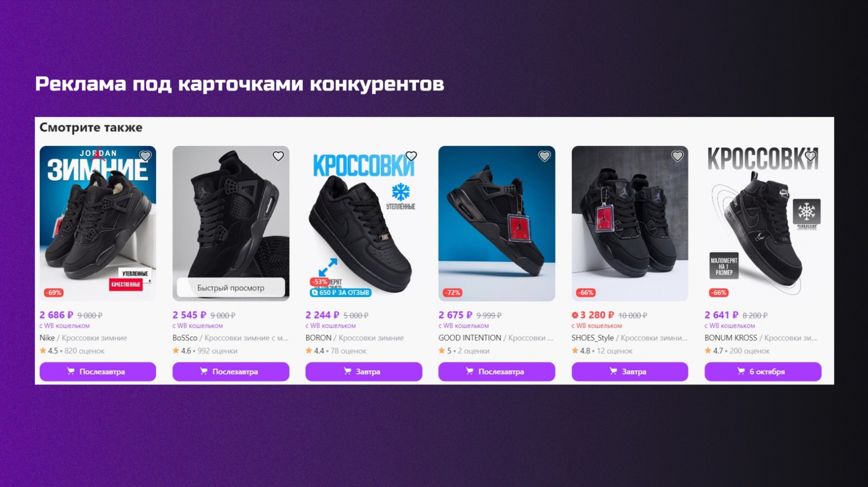Open Быстрый просмотр on BoSSco card
Image resolution: width=868 pixels, height=487 pixels.
click(x=231, y=287)
